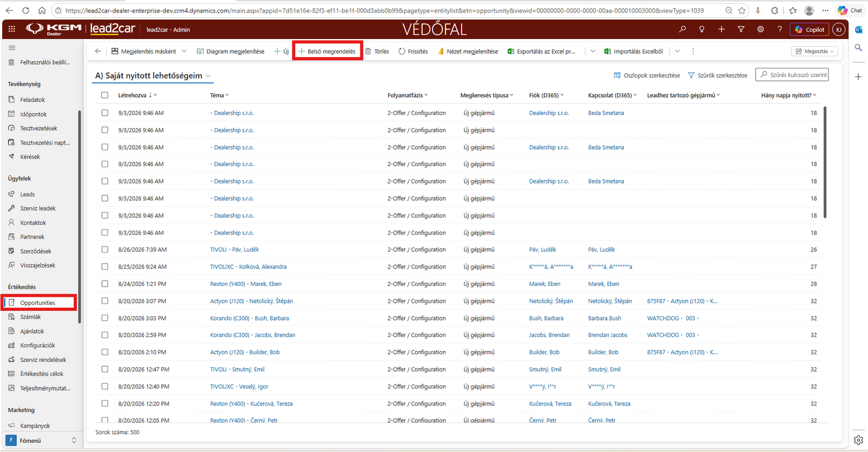Select the checkbox for Actyon (J120) - Builder, Bob

click(105, 352)
